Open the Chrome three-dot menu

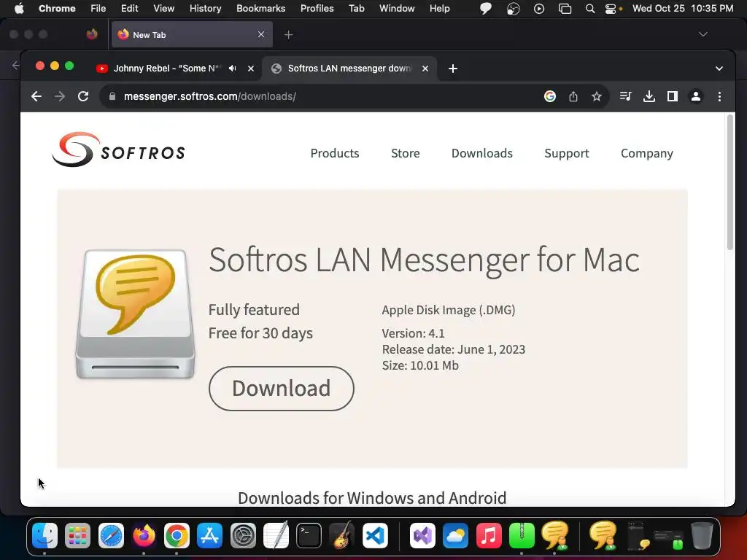(719, 96)
